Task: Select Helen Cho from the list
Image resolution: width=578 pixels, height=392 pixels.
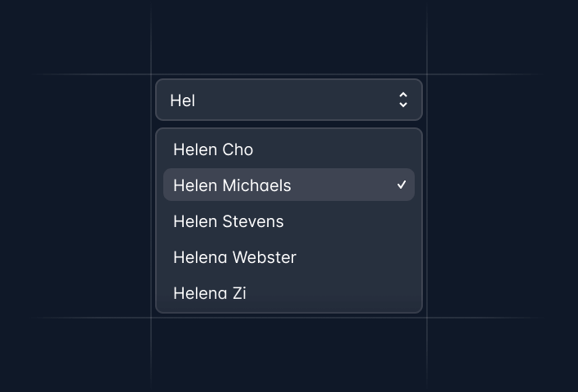Action: pos(213,149)
